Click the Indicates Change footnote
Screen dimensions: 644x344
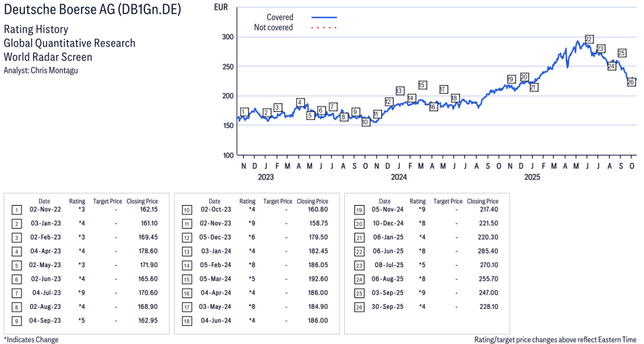tap(31, 339)
